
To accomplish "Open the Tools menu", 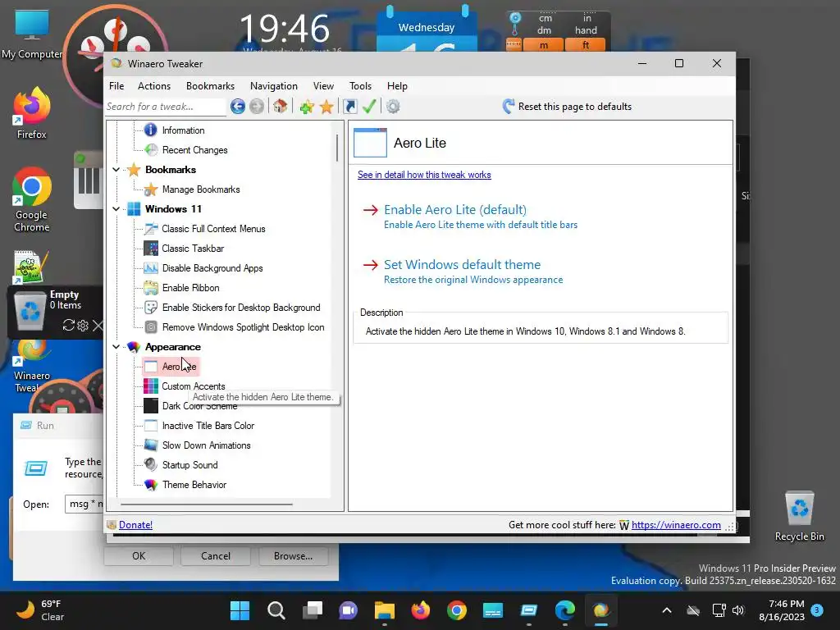I will click(x=360, y=85).
